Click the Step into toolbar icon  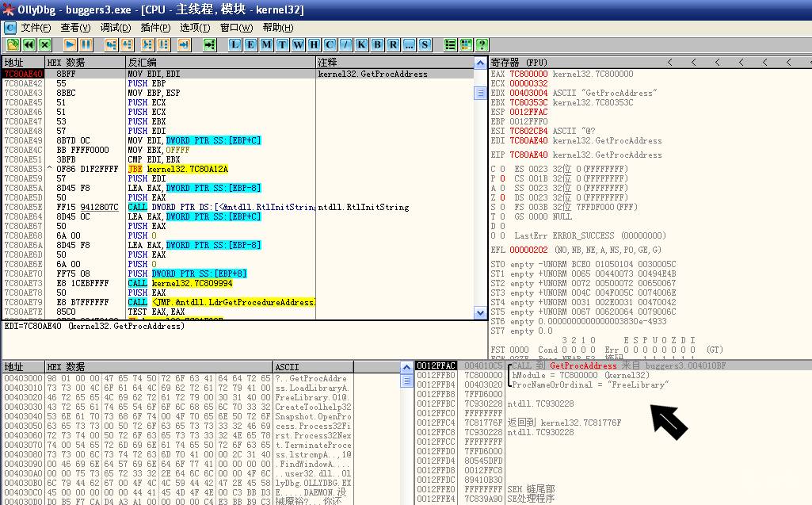point(111,44)
